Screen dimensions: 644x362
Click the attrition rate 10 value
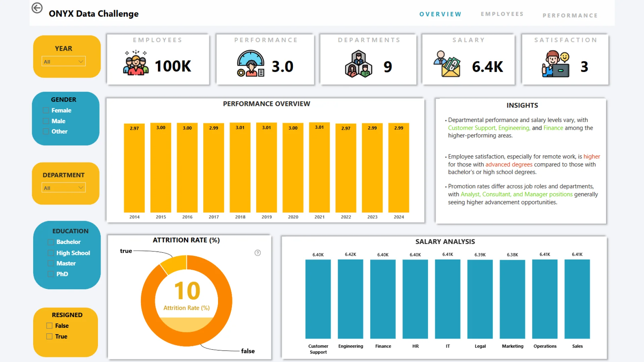tap(187, 291)
